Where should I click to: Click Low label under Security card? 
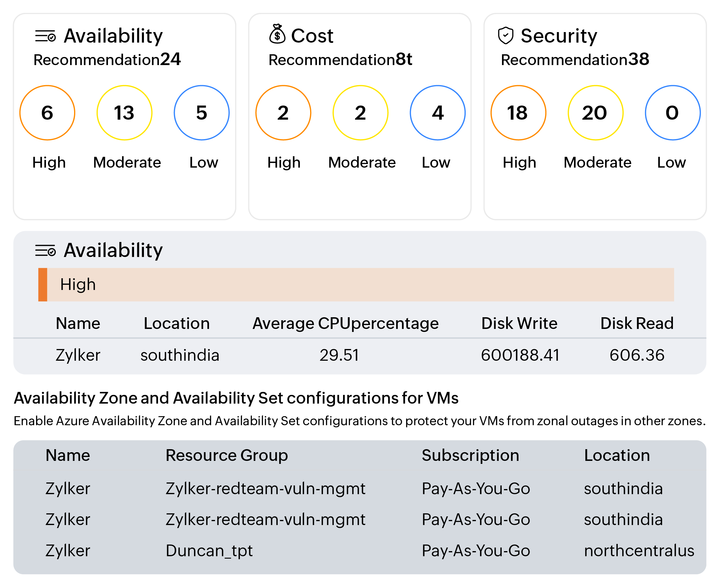(x=672, y=163)
